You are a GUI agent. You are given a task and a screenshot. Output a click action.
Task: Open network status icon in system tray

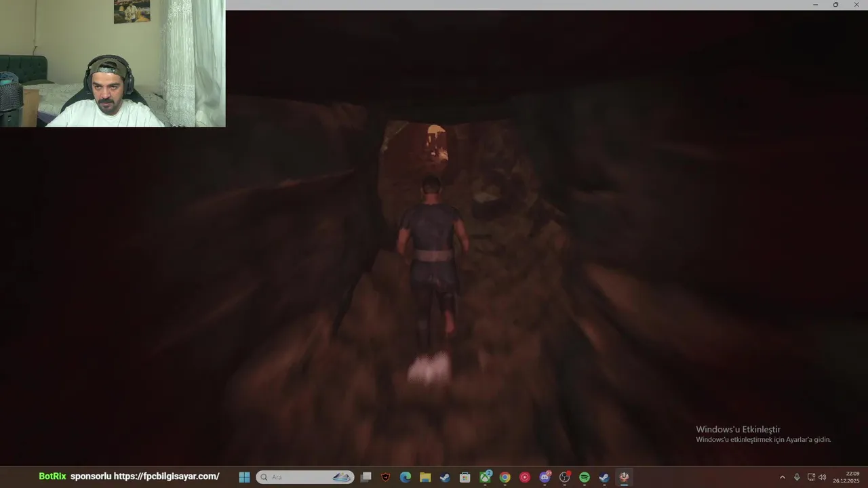(811, 477)
